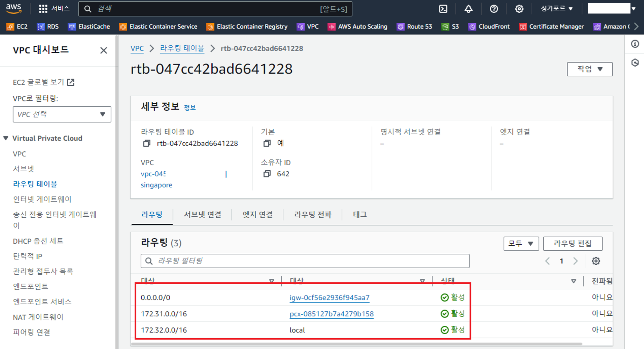This screenshot has width=644, height=349.
Task: Switch to the 라우팅 전파 tab
Action: coord(313,214)
